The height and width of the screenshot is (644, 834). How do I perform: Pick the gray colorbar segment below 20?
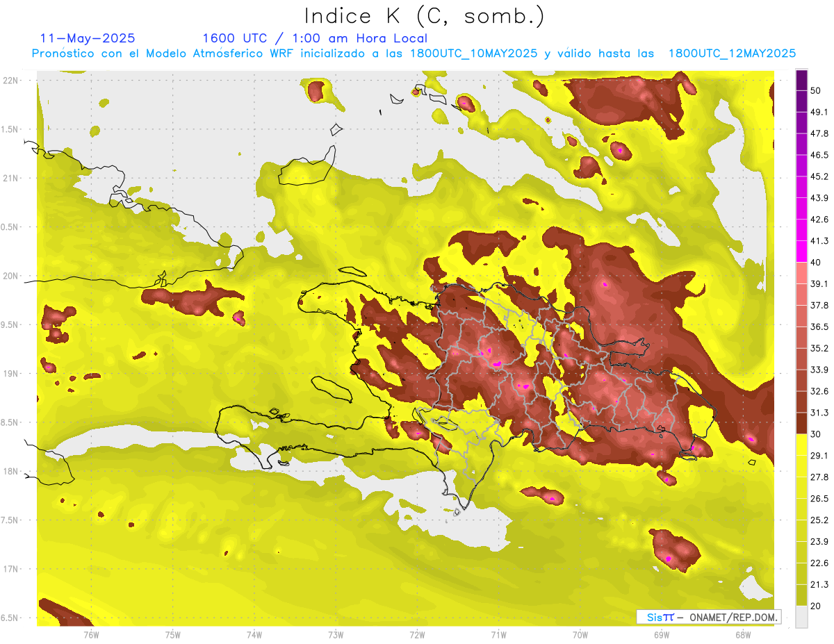coord(801,617)
